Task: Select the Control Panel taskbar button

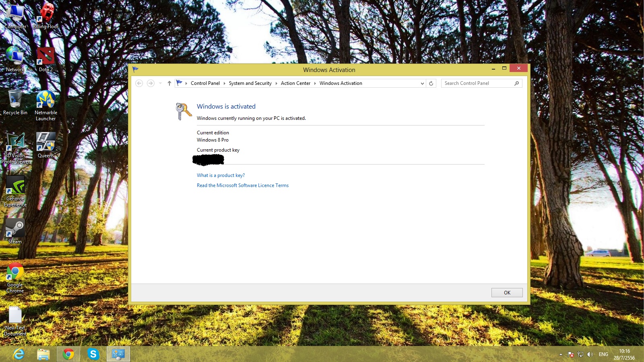Action: [118, 354]
